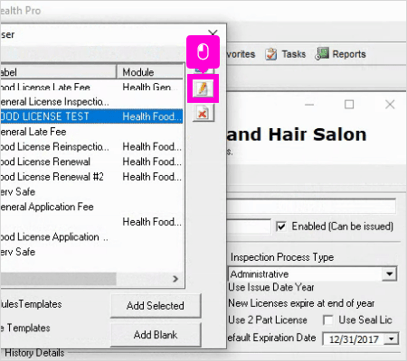Sort by the Module column header

coord(150,72)
